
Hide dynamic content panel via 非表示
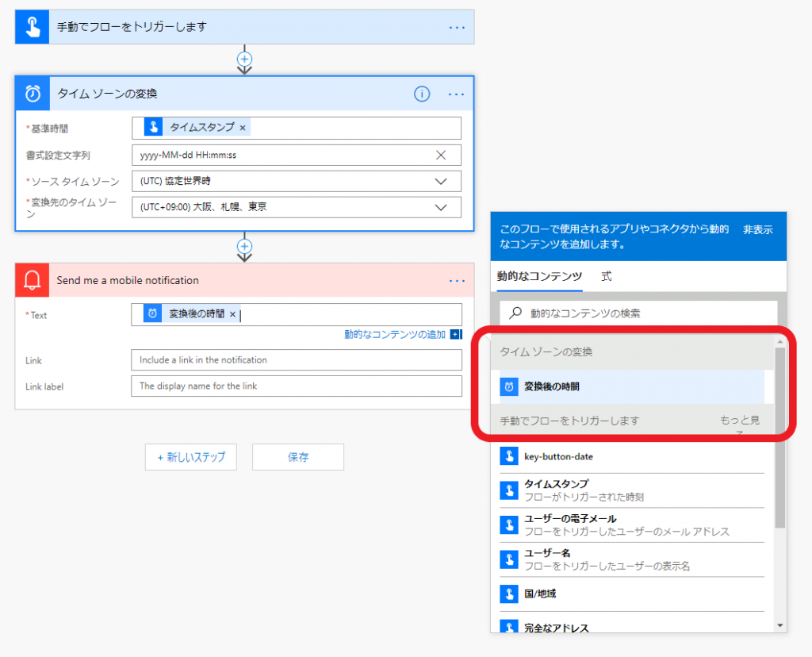pyautogui.click(x=757, y=229)
